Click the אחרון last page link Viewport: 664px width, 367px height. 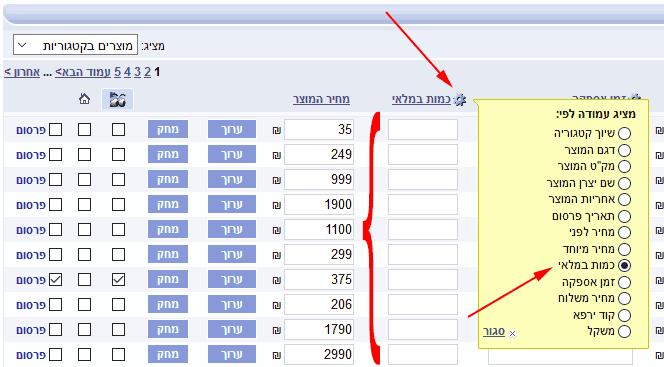(22, 72)
